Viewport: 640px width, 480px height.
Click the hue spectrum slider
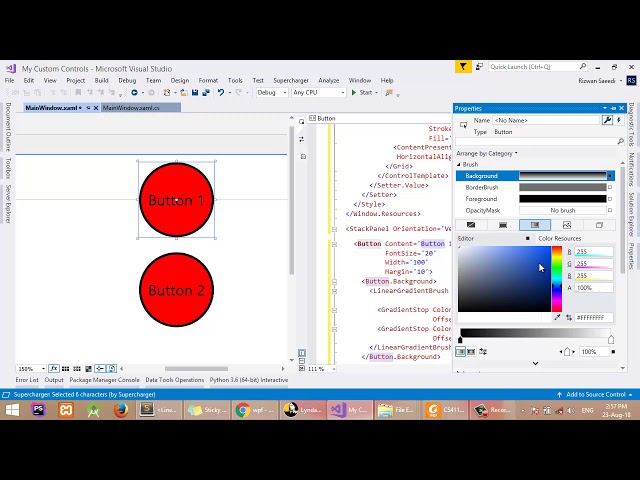[557, 279]
